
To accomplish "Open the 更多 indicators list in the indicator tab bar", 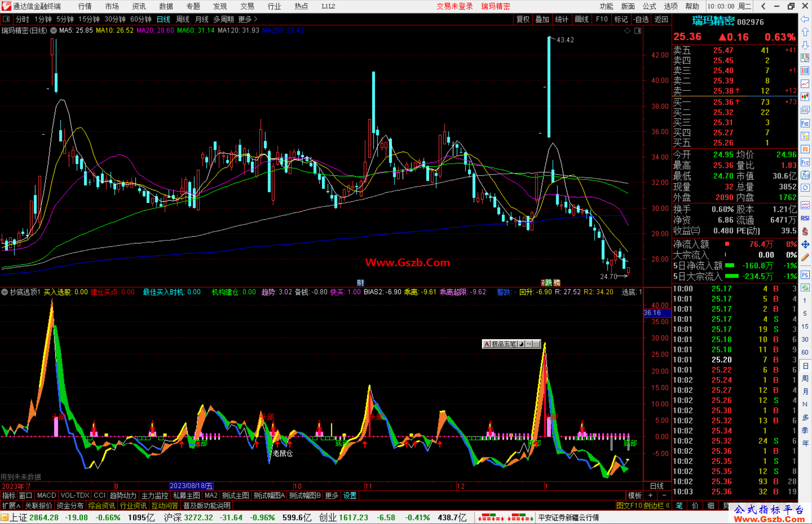I will coord(332,495).
